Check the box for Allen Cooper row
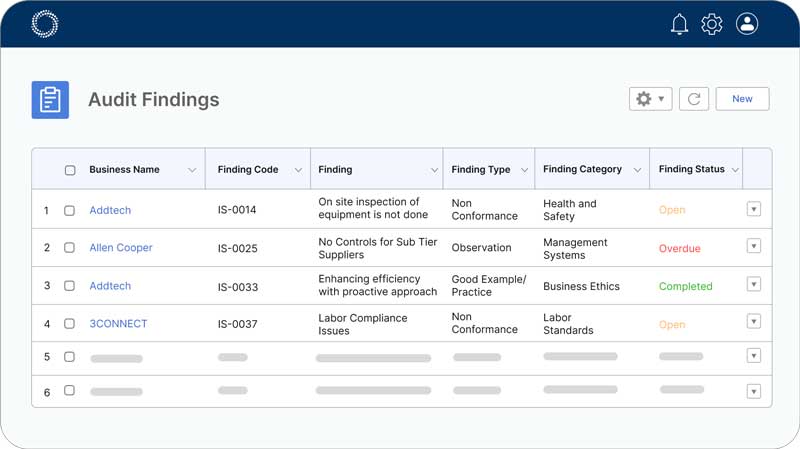This screenshot has width=800, height=449. tap(70, 248)
